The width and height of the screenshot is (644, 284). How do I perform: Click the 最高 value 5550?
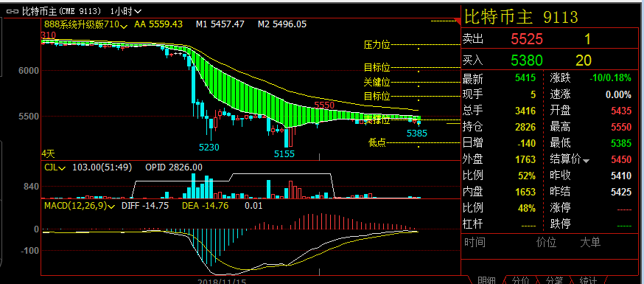(x=621, y=127)
